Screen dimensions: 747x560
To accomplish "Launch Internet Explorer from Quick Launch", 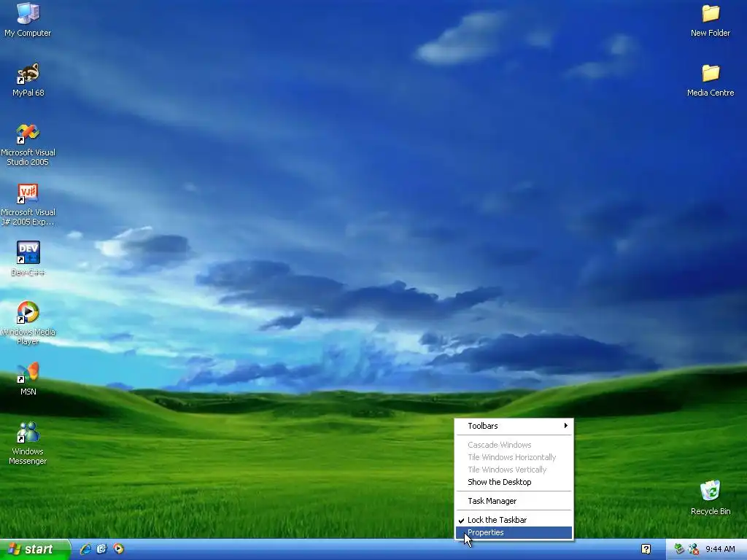I will 85,549.
